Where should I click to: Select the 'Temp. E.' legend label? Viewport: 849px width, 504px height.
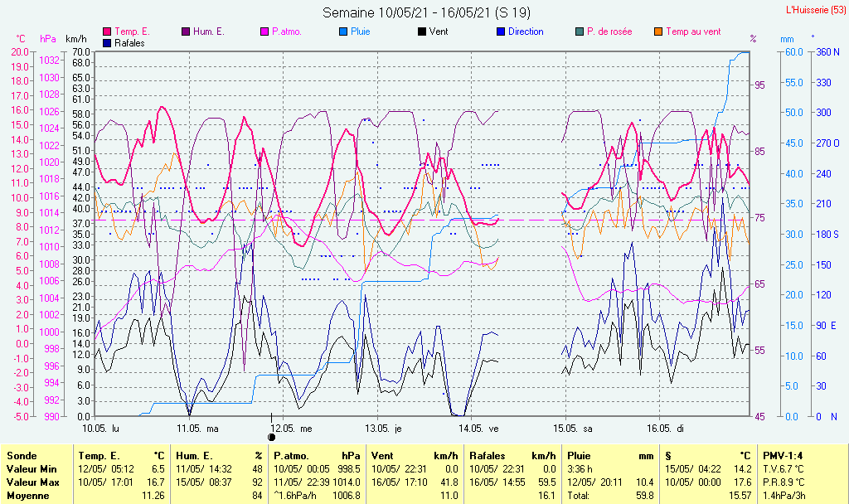(x=132, y=32)
